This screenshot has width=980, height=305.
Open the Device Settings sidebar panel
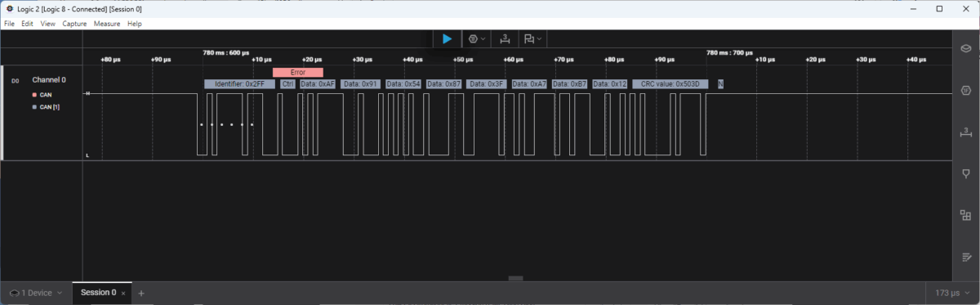click(965, 49)
